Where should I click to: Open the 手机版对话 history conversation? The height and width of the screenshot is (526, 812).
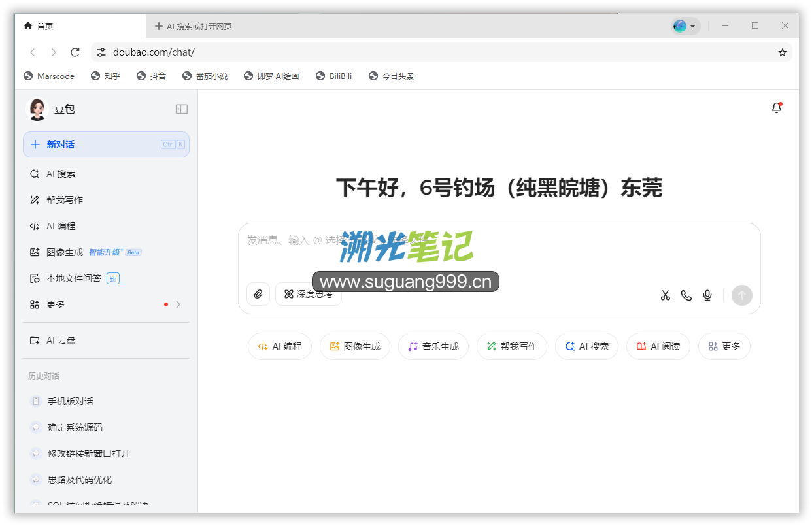point(106,401)
